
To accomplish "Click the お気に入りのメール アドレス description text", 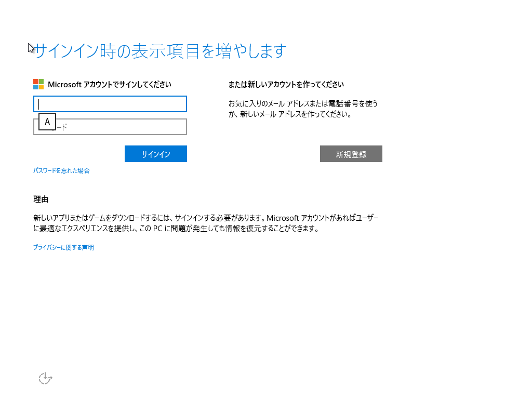I will click(303, 109).
